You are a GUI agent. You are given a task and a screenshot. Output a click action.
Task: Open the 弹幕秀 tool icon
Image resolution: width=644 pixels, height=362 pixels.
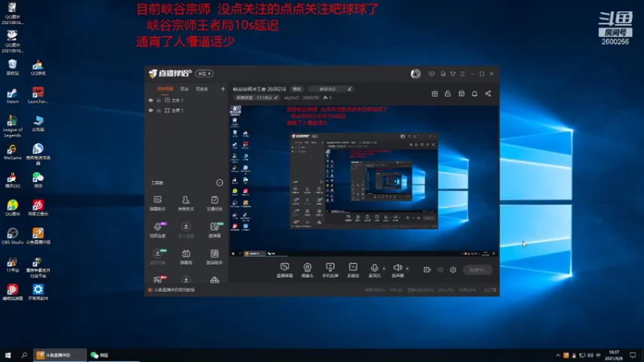(186, 257)
